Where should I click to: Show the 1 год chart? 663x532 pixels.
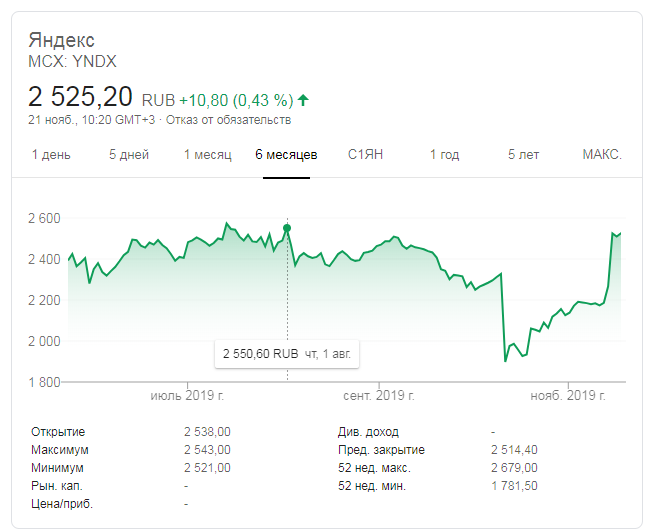coord(444,154)
